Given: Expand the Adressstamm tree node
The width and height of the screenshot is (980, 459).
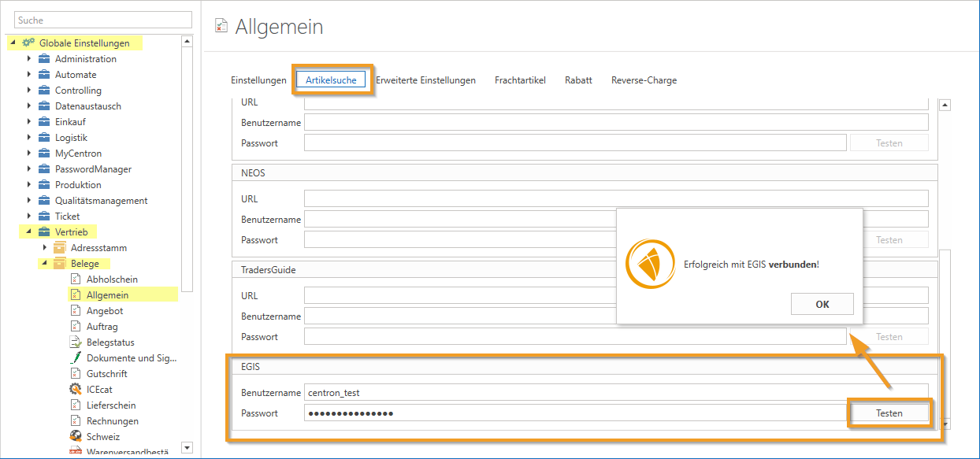Looking at the screenshot, I should [x=45, y=248].
